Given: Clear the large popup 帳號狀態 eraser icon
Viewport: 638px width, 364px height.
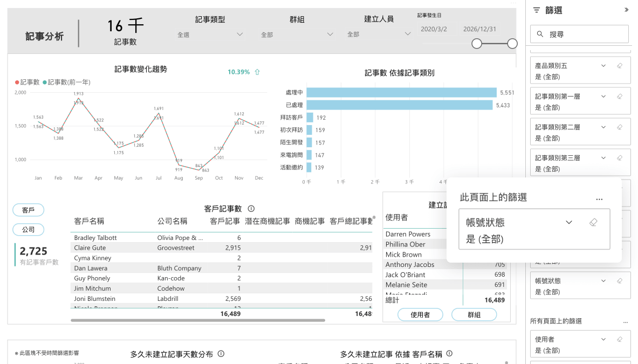Looking at the screenshot, I should [x=593, y=222].
